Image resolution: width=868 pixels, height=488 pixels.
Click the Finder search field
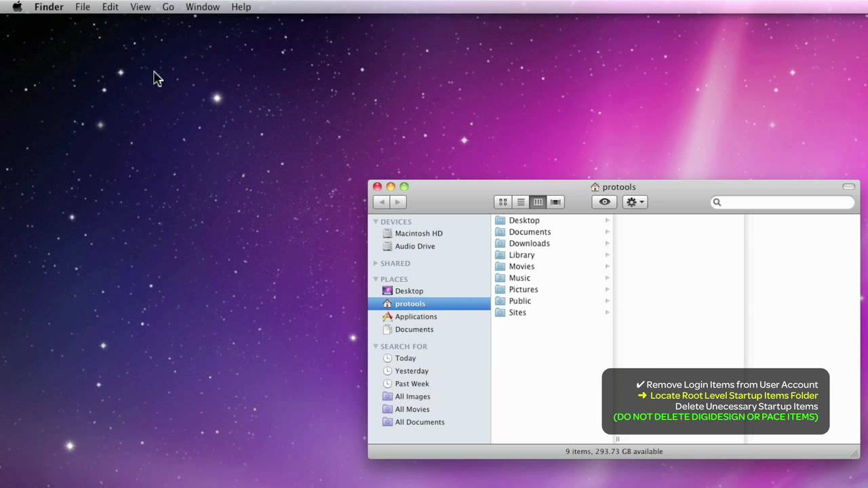[783, 202]
